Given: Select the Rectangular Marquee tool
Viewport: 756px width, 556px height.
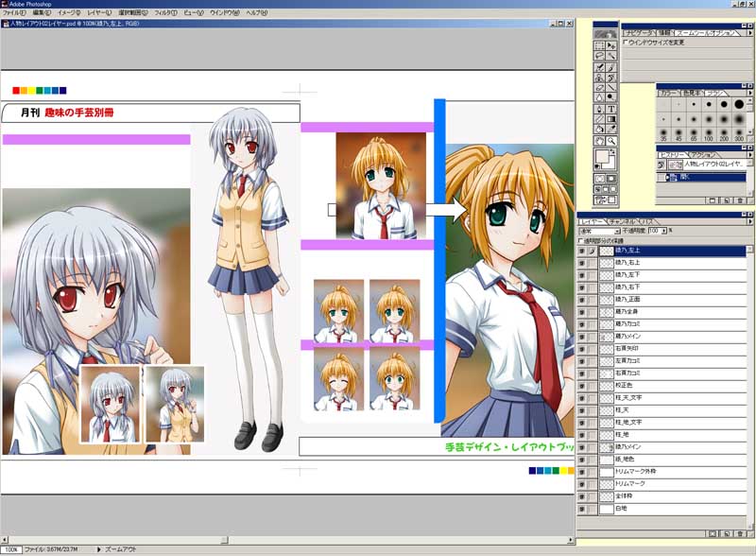Looking at the screenshot, I should tap(599, 45).
